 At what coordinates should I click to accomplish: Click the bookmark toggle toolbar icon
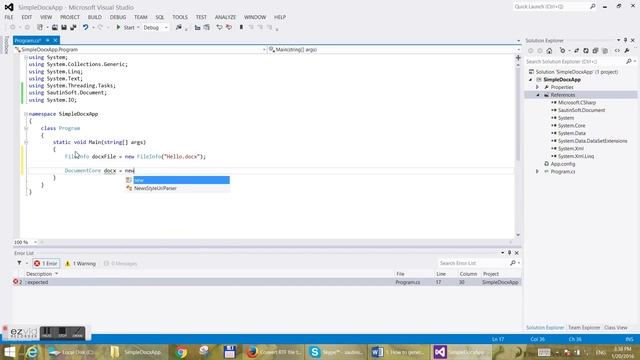(241, 27)
